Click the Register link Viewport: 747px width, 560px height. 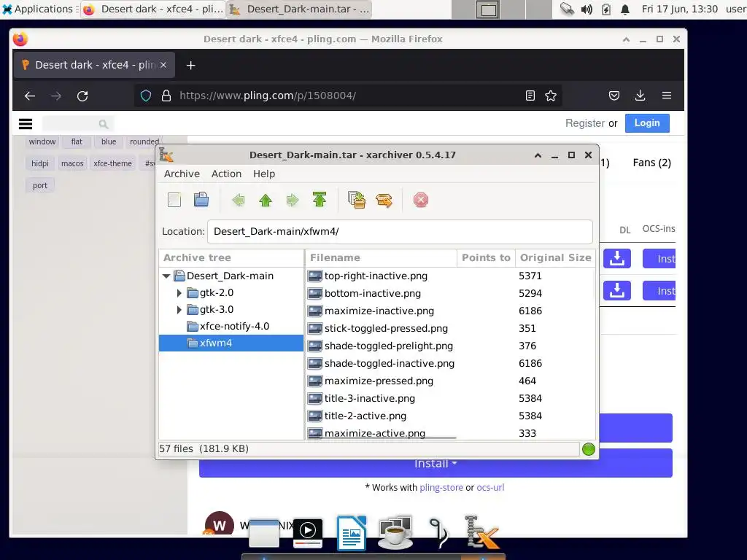(585, 123)
